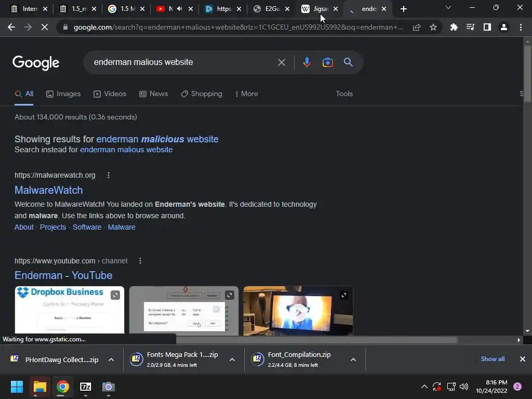532x399 pixels.
Task: Open the Enderman - YouTube result
Action: [63, 275]
